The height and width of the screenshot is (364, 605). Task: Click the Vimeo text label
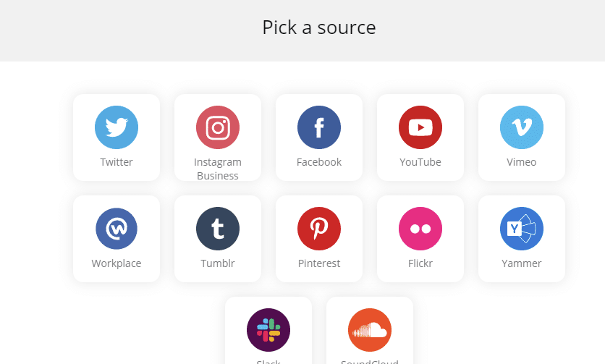pos(522,162)
